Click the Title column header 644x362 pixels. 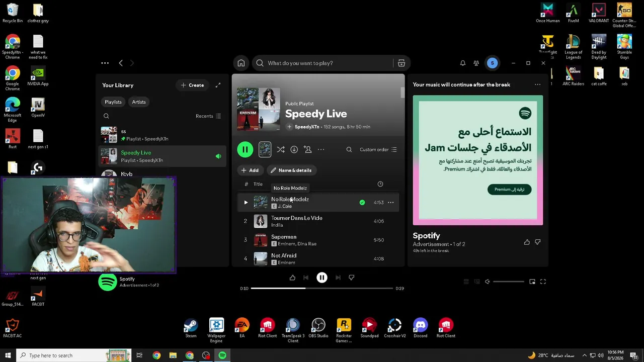[258, 184]
